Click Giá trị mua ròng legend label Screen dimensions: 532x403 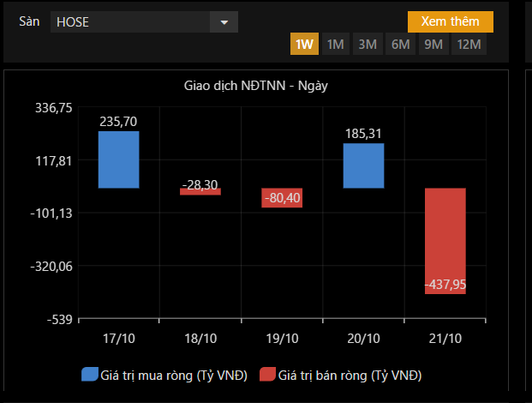pos(174,375)
